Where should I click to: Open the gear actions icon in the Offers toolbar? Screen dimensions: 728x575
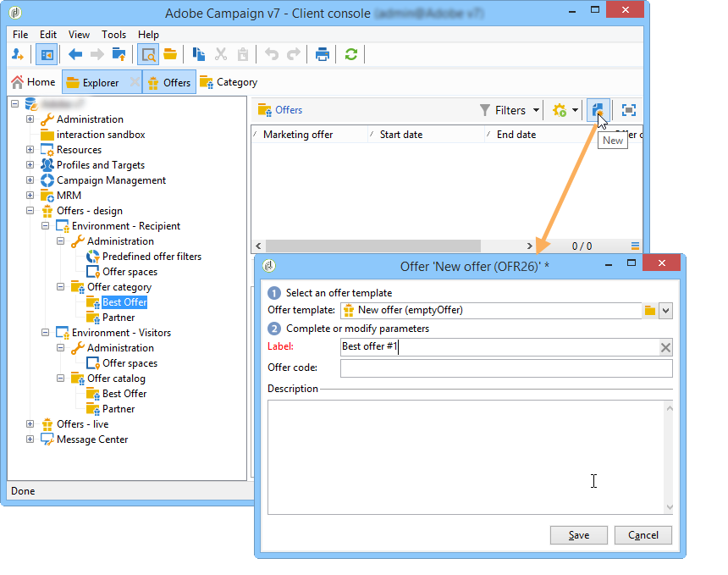coord(560,110)
